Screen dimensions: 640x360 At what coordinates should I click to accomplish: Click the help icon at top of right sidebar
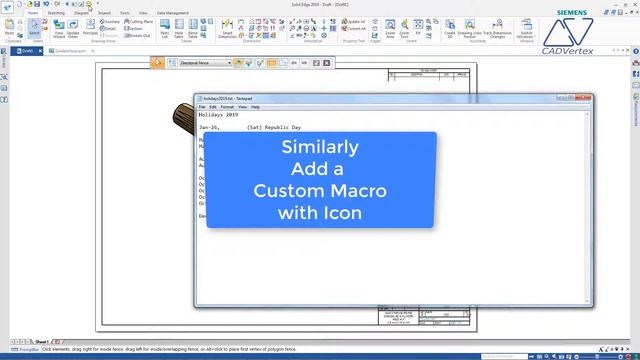coord(636,51)
